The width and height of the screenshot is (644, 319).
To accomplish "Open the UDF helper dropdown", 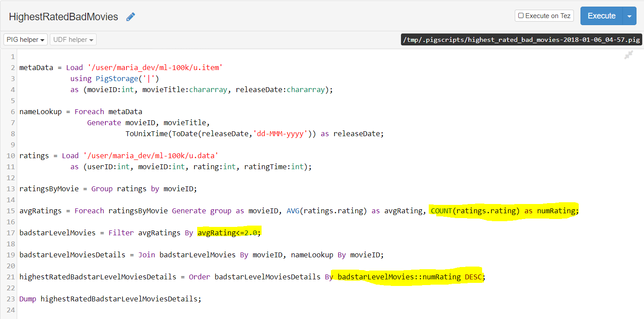I will (x=73, y=40).
